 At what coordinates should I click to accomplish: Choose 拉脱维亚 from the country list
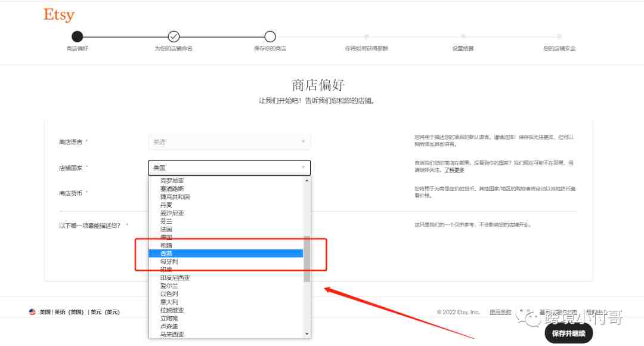[225, 310]
